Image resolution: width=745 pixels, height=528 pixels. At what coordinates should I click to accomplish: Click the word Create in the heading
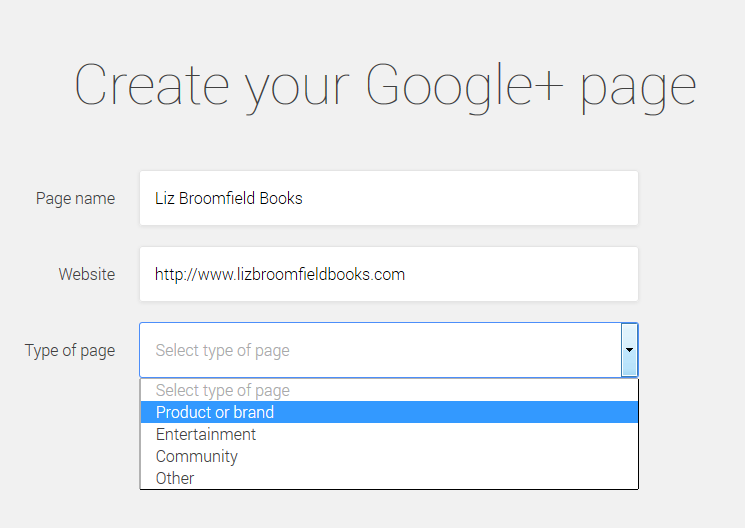153,86
